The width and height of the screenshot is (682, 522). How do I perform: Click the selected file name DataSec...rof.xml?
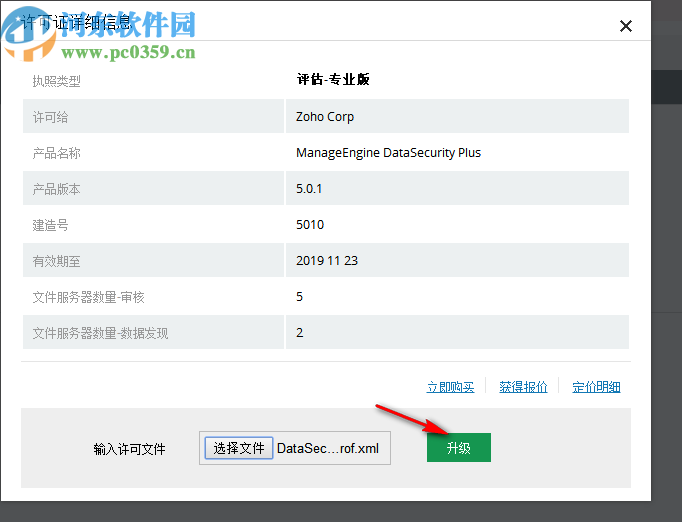tap(328, 448)
